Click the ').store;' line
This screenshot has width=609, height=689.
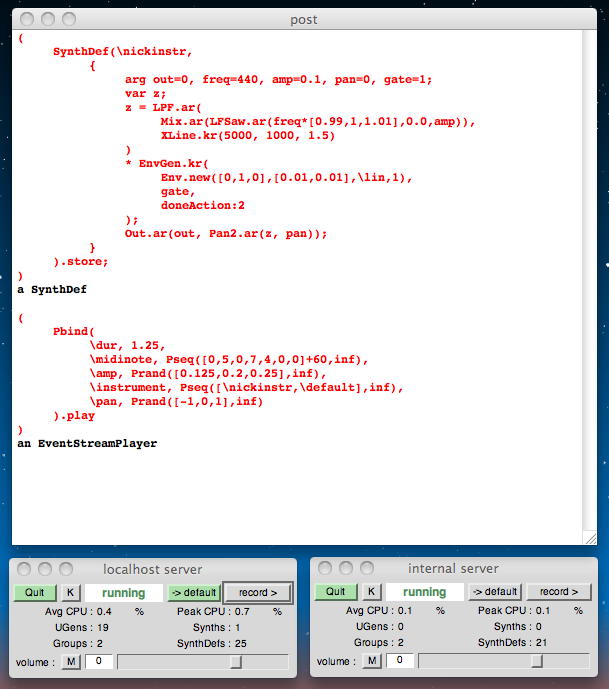80,262
